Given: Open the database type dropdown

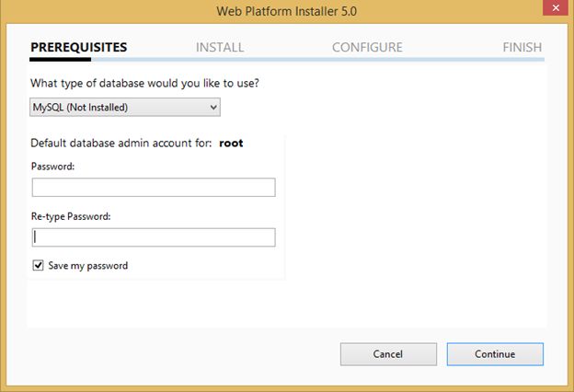Looking at the screenshot, I should (x=125, y=107).
